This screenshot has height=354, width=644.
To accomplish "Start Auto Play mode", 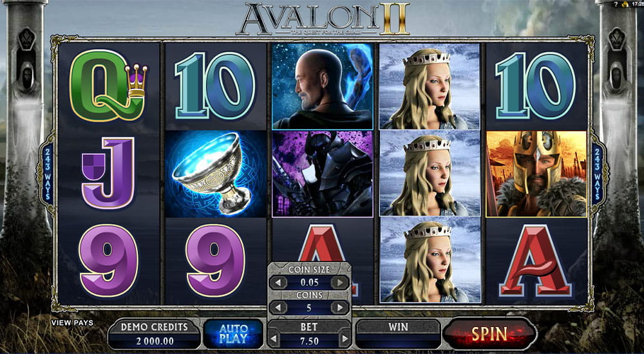I will tap(233, 333).
